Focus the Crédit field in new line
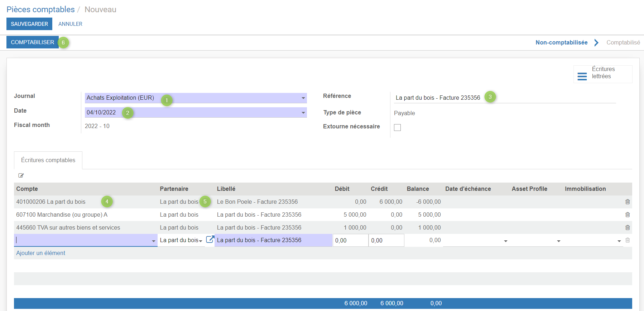The width and height of the screenshot is (644, 311). (386, 240)
